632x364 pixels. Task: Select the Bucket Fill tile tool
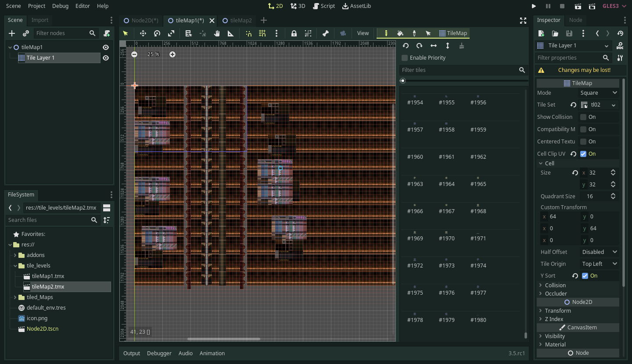[400, 33]
